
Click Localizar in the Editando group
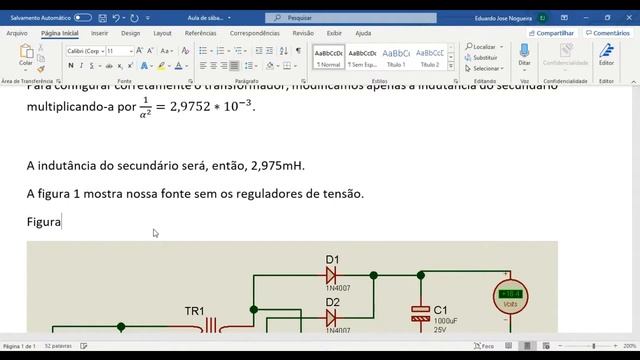click(x=481, y=47)
